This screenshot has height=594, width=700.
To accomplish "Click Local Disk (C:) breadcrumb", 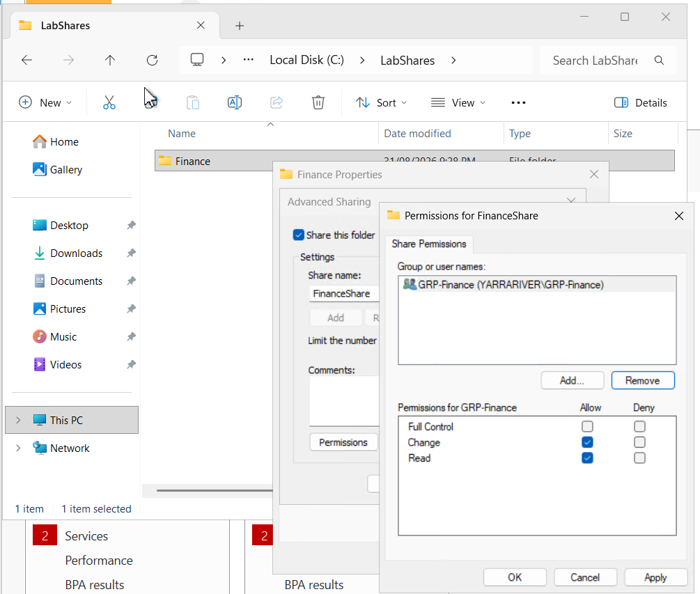I will tap(306, 61).
